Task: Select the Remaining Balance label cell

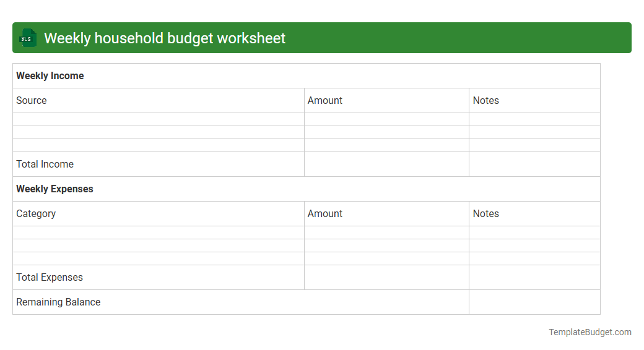Action: coord(241,302)
